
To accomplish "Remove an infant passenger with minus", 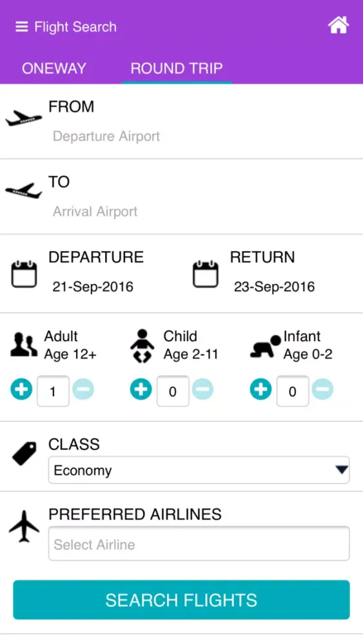I will pyautogui.click(x=322, y=390).
